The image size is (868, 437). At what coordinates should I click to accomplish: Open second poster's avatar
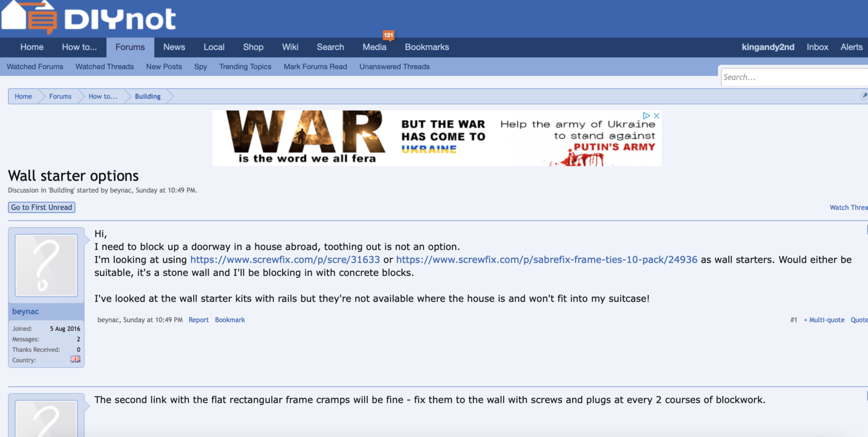(46, 419)
